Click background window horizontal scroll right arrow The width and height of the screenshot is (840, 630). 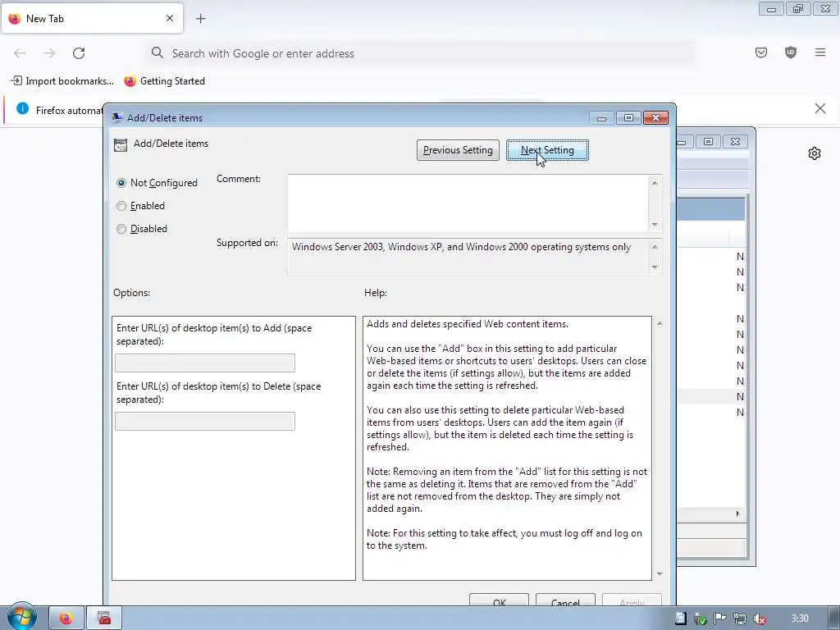[x=737, y=514]
